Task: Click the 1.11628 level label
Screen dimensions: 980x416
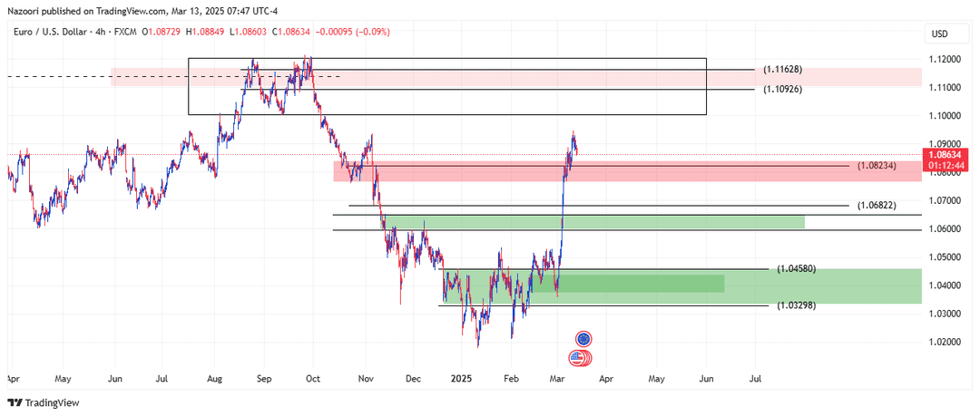Action: click(782, 69)
